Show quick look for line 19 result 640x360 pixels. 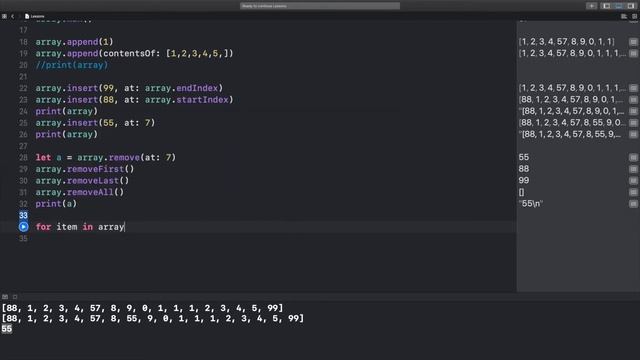click(x=633, y=53)
